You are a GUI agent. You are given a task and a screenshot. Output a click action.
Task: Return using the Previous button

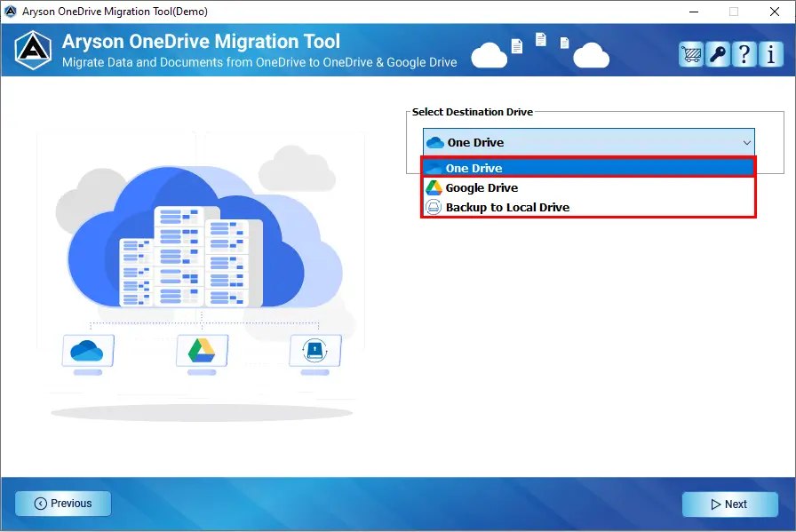pos(63,504)
